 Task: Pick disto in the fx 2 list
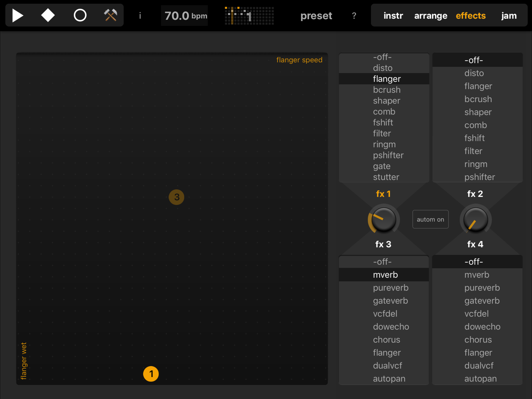coord(474,73)
